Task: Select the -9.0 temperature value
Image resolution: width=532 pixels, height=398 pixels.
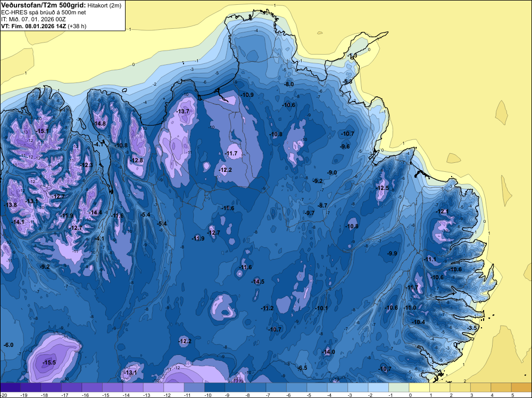Action: coord(332,173)
